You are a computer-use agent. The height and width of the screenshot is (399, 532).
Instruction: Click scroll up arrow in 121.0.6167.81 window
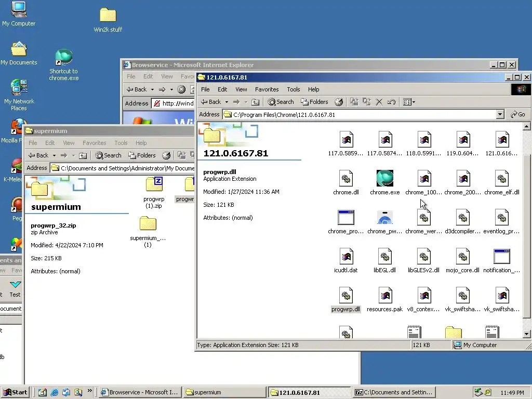pos(527,127)
